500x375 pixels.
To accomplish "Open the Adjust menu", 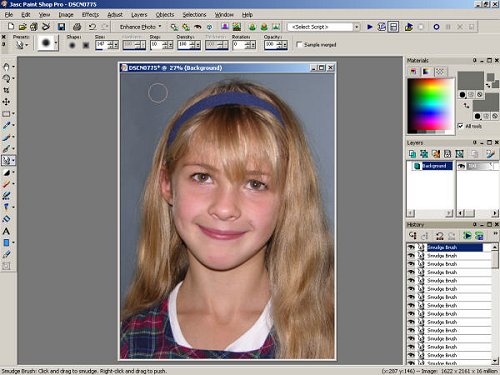I will click(115, 15).
